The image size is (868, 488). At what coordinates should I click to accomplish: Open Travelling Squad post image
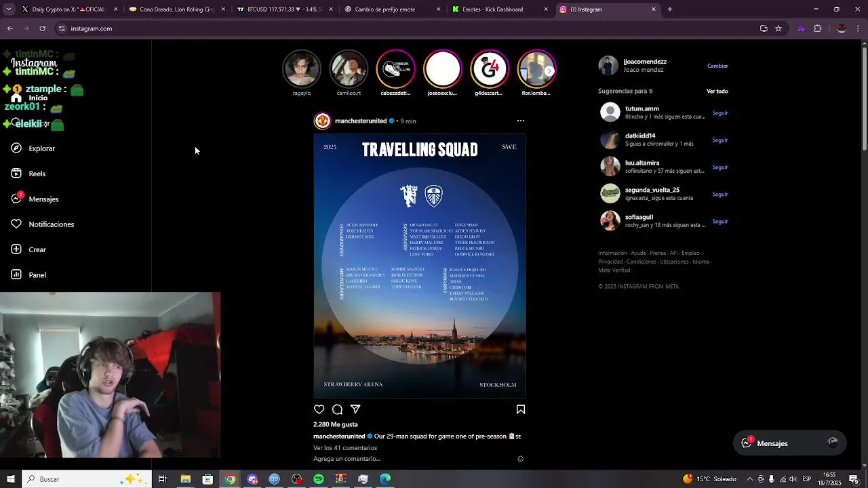pyautogui.click(x=420, y=266)
